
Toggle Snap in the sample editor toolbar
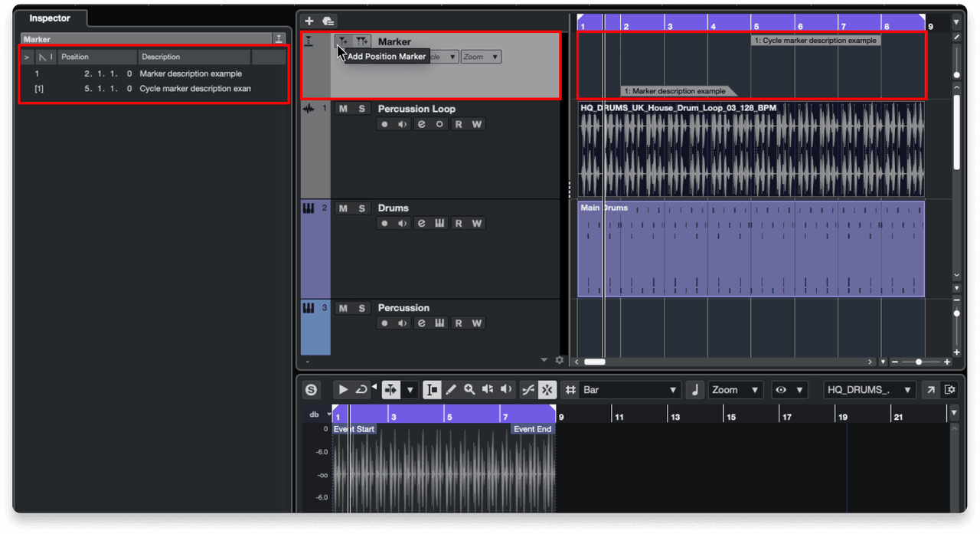[x=547, y=389]
